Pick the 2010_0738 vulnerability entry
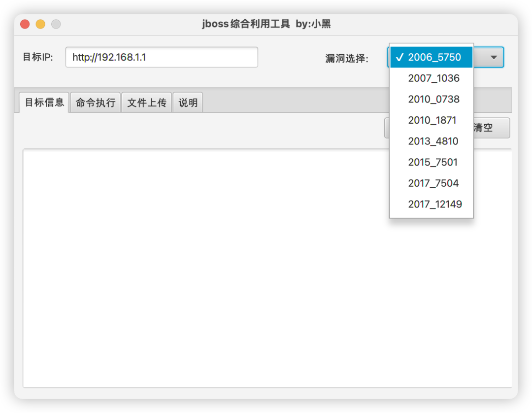Image resolution: width=532 pixels, height=413 pixels. (431, 99)
